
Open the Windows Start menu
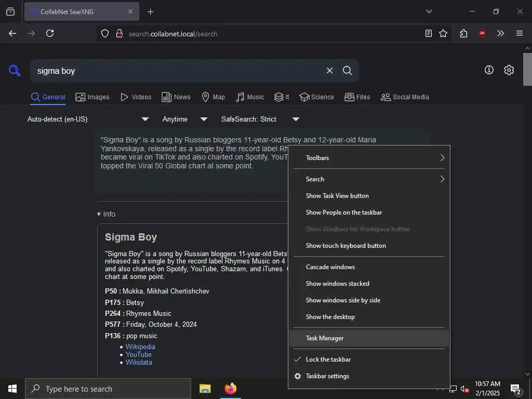[12, 389]
